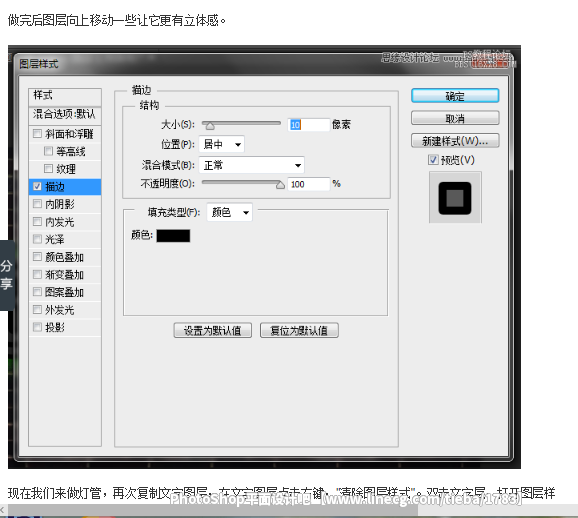Enable the 渐变叠加 checkbox
This screenshot has width=578, height=518.
pyautogui.click(x=37, y=274)
